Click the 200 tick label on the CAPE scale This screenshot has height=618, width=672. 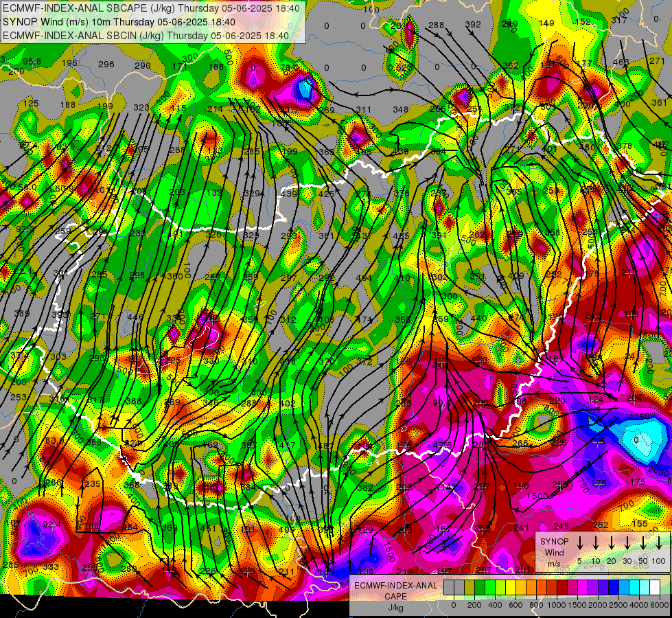point(474,605)
